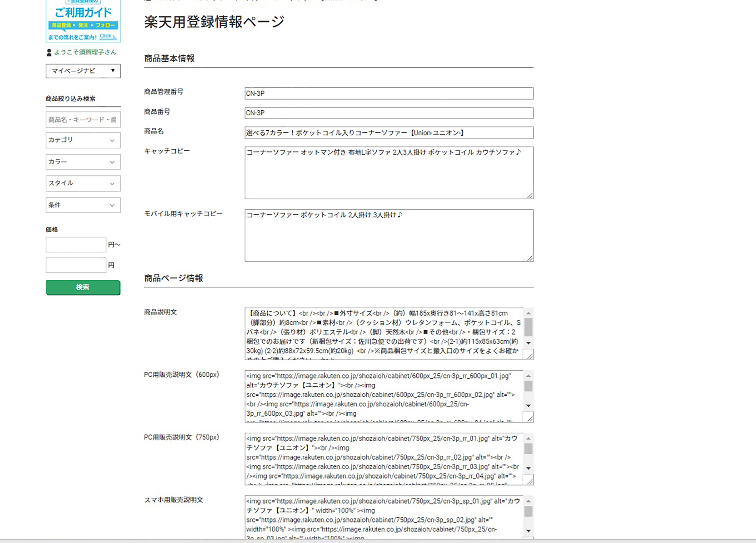Select the 商品管理番号 field containing CN-3P

(x=389, y=93)
